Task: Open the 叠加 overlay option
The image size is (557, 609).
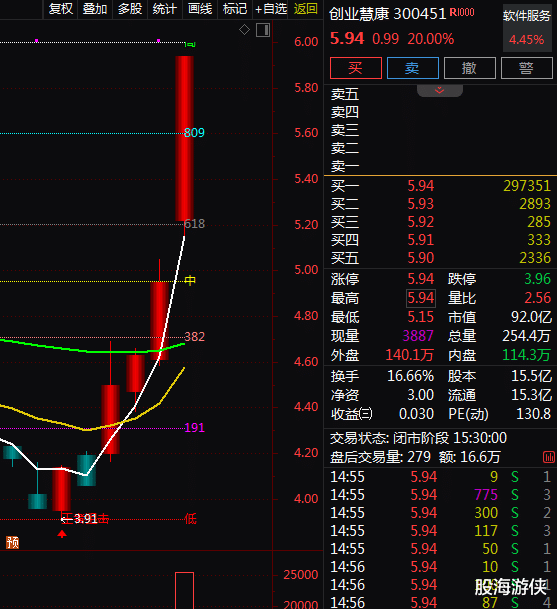Action: click(95, 9)
